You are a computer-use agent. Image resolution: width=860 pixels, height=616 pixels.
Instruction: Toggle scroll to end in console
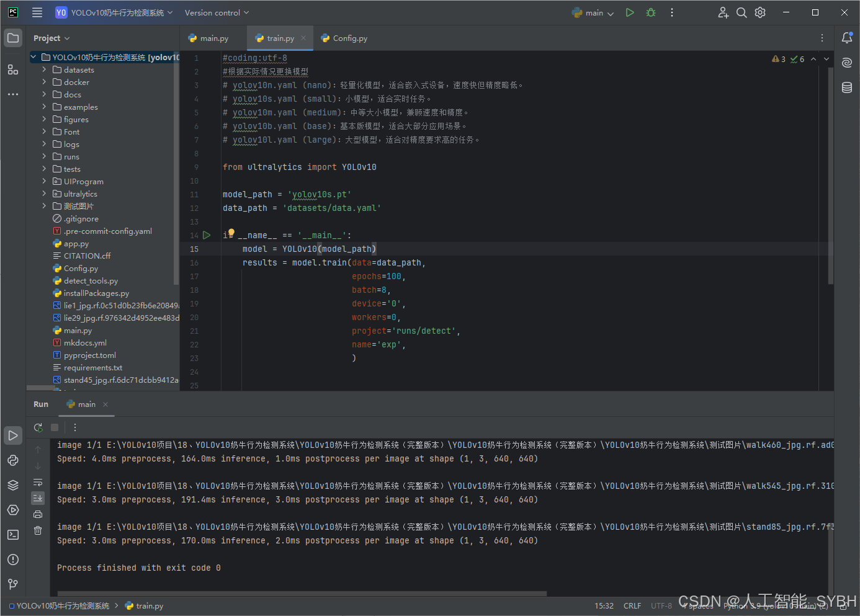point(38,498)
